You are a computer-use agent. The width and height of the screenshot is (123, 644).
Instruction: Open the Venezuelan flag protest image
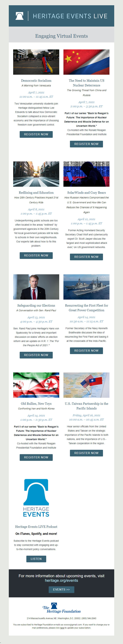click(36, 62)
